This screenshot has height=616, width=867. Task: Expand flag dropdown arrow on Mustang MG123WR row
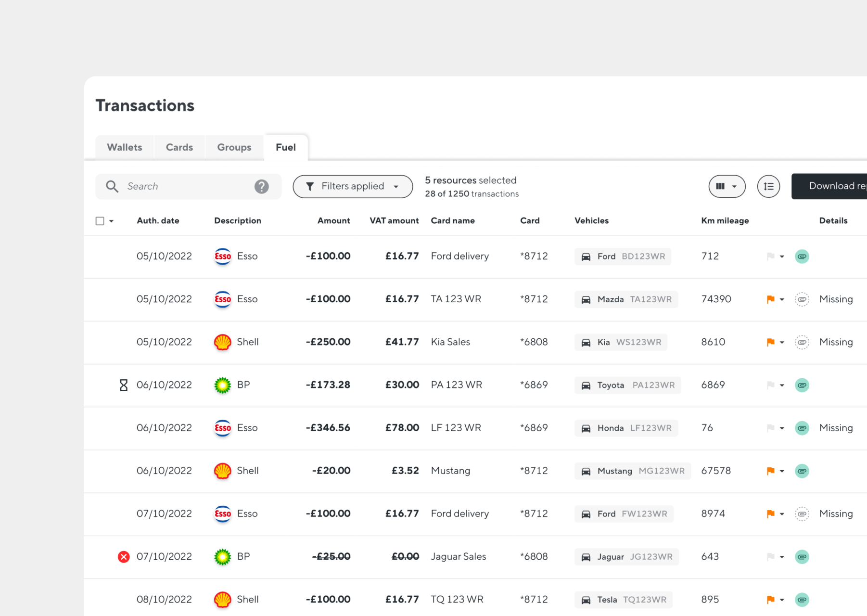[x=782, y=471]
